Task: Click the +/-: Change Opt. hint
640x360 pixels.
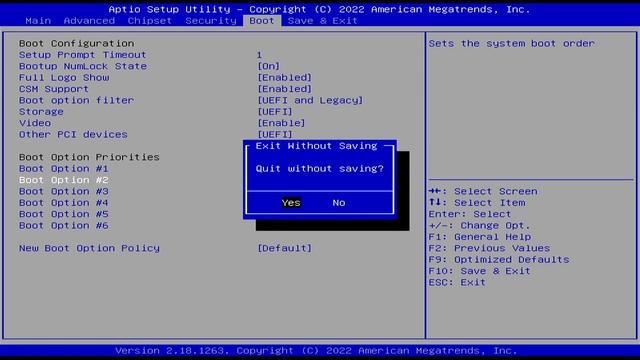Action: 479,226
